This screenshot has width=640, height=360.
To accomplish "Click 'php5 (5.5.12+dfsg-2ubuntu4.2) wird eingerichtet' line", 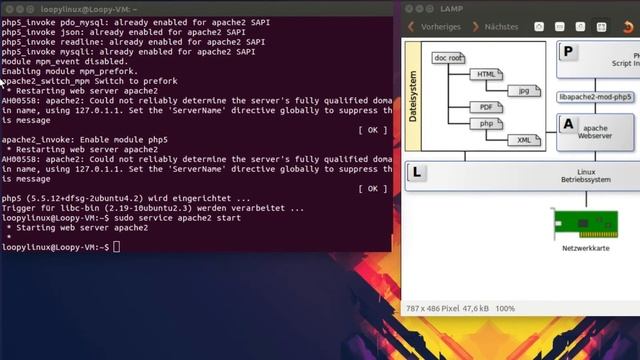I will [x=126, y=198].
